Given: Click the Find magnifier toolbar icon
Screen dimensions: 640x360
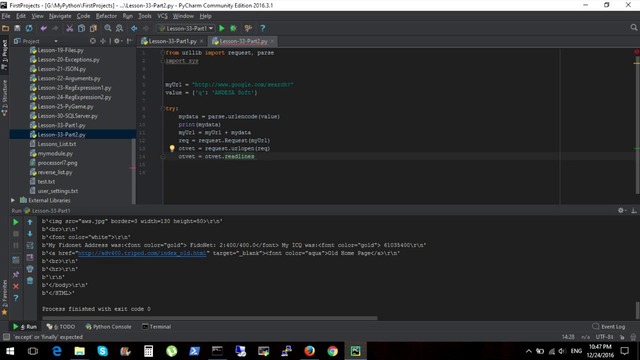Looking at the screenshot, I should 108,28.
